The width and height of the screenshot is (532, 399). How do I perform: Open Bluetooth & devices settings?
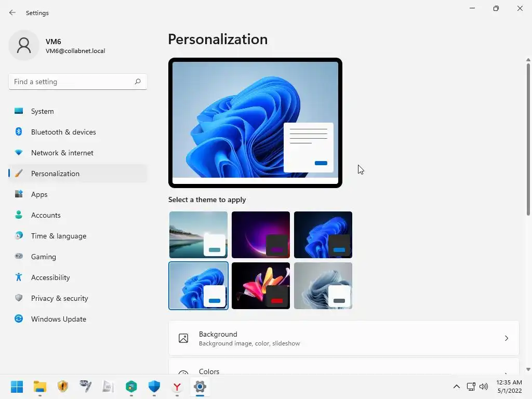coord(78,132)
